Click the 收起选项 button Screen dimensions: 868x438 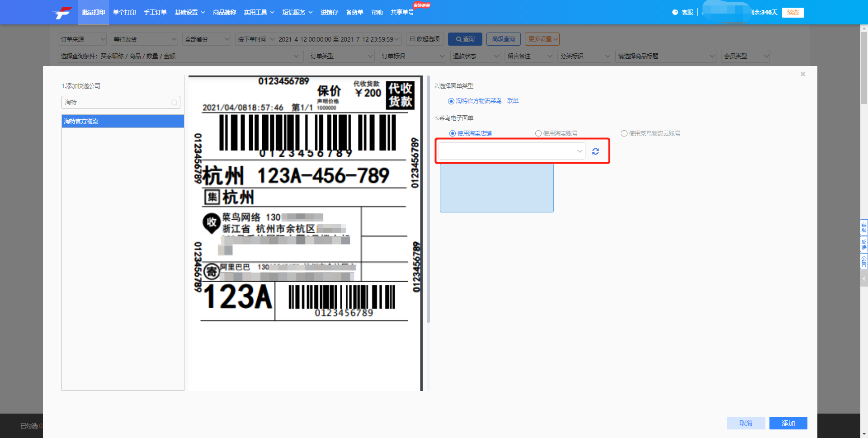425,39
